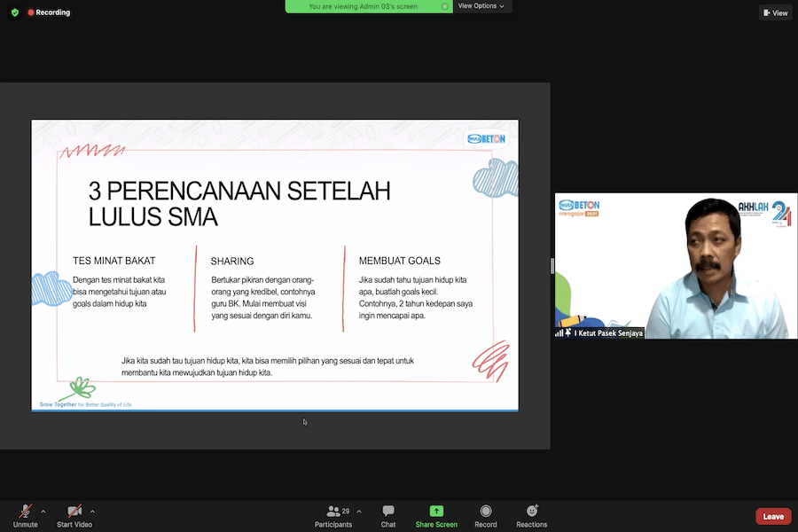
Task: Open the View Options dropdown
Action: (481, 6)
